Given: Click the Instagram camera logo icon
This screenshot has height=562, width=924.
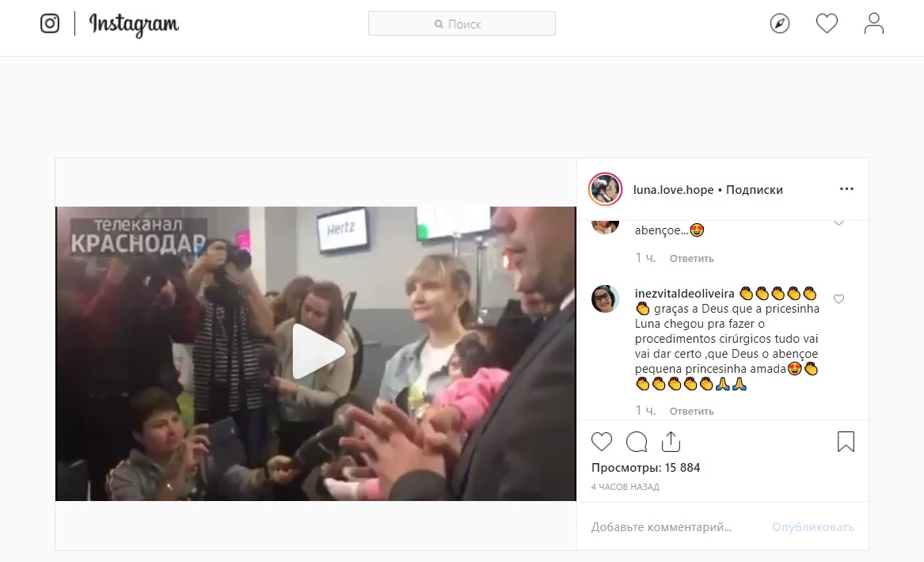Looking at the screenshot, I should click(50, 24).
